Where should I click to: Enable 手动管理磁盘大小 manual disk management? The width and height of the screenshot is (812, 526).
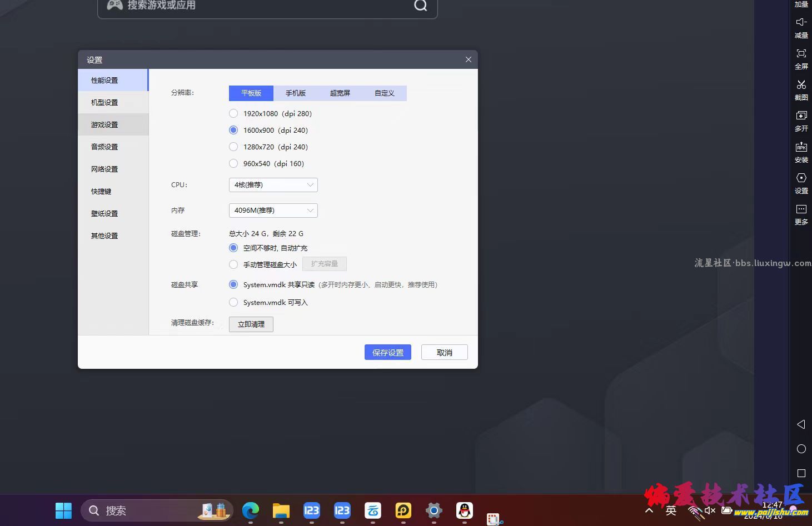click(233, 264)
